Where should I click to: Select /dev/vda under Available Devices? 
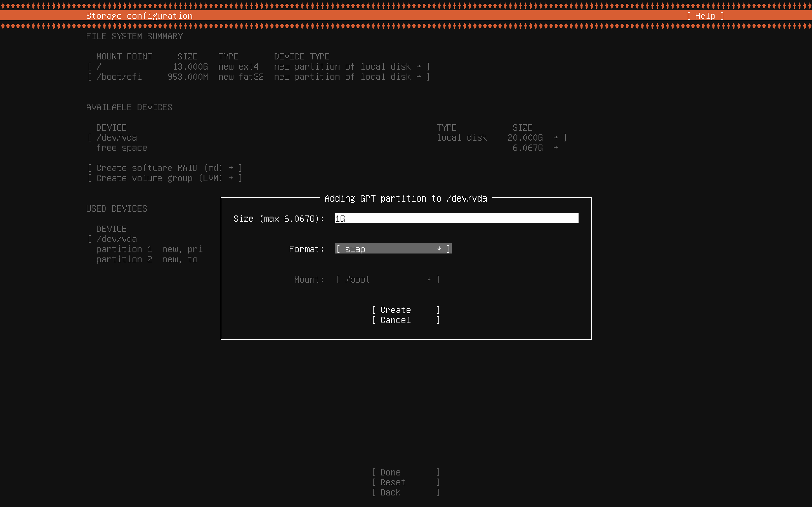point(117,137)
